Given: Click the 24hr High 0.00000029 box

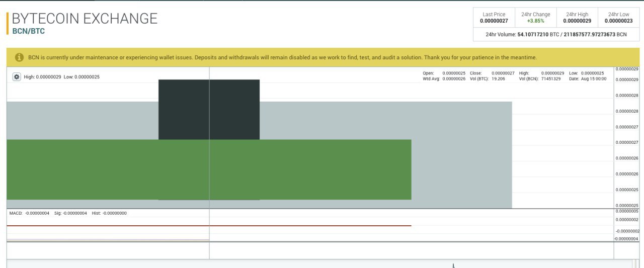Looking at the screenshot, I should point(577,18).
